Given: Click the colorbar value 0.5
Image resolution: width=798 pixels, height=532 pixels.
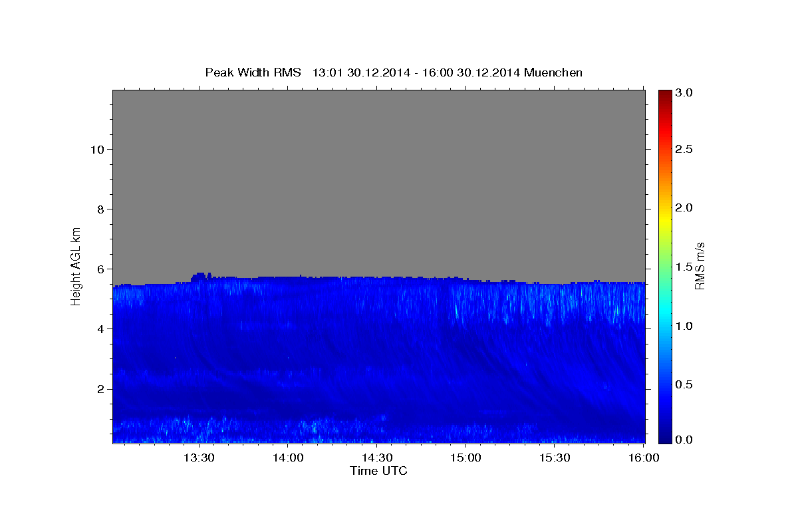Looking at the screenshot, I should coord(685,384).
